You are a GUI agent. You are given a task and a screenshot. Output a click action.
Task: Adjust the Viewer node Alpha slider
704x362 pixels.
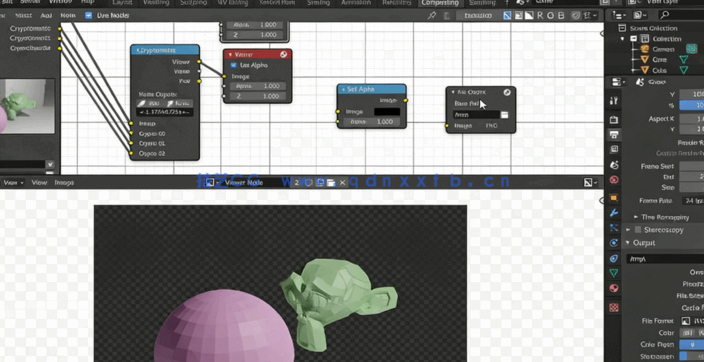point(257,86)
